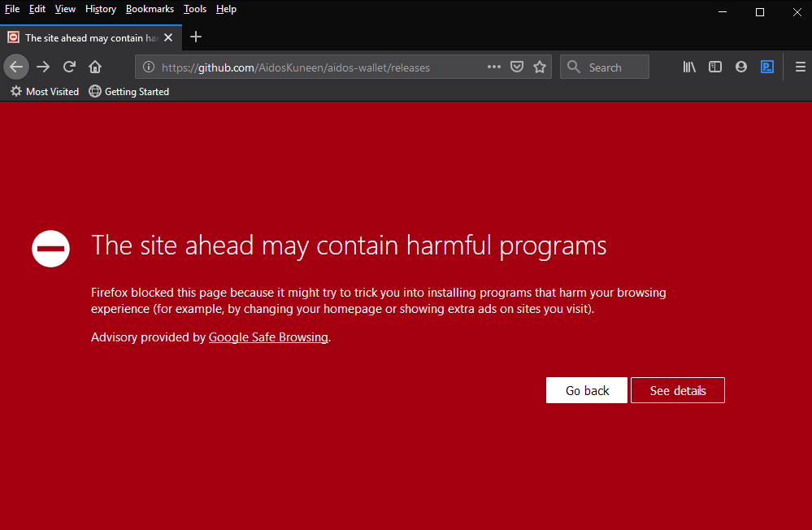The height and width of the screenshot is (530, 812).
Task: Bookmark this page with the star
Action: point(540,67)
